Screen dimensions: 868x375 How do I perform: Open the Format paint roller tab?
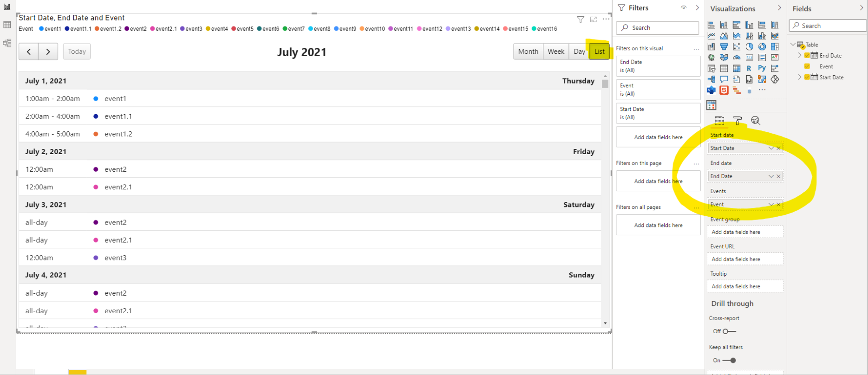click(737, 121)
